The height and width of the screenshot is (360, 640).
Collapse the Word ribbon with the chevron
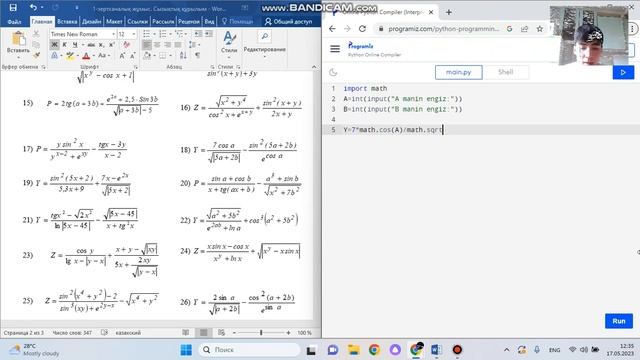[x=314, y=67]
